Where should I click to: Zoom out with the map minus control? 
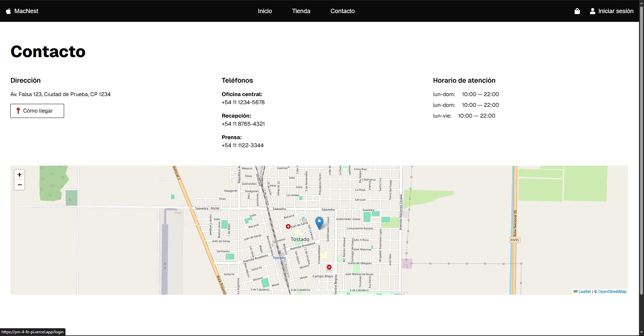coord(19,185)
